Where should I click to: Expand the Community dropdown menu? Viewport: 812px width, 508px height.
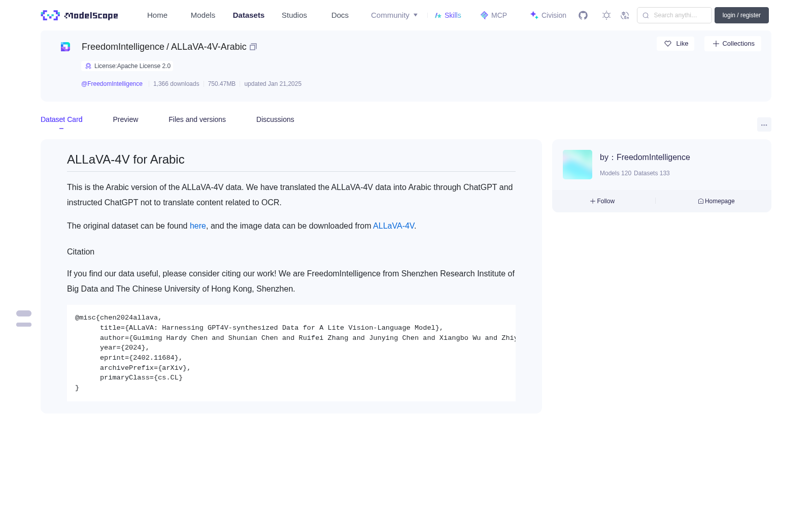click(394, 15)
